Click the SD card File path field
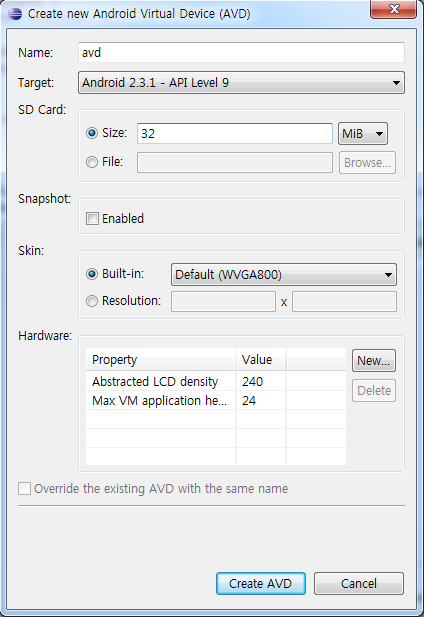Screen dimensions: 424x617 point(235,163)
